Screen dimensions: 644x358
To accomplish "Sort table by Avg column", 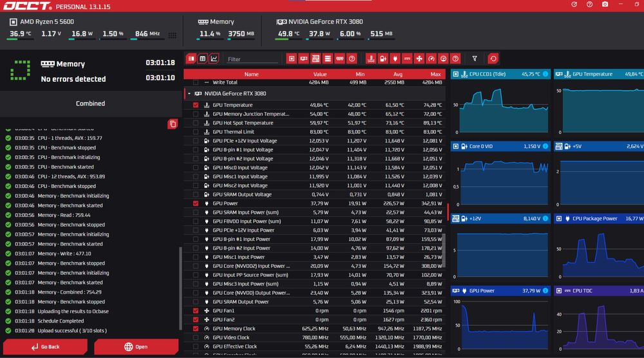I will (397, 74).
